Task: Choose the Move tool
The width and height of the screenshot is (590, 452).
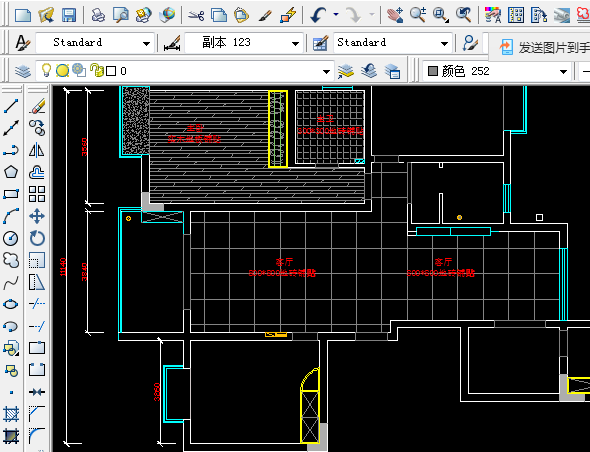Action: [37, 216]
